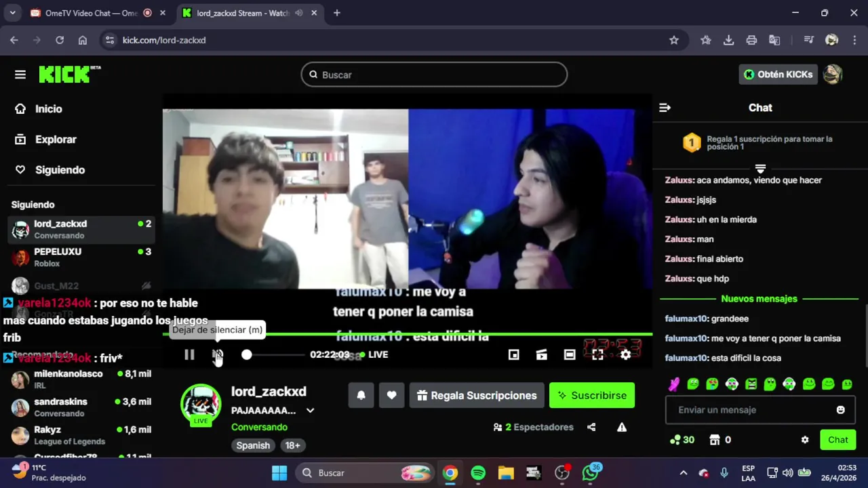This screenshot has width=868, height=488.
Task: Open milenkanolasco recommended channel
Action: click(x=81, y=380)
